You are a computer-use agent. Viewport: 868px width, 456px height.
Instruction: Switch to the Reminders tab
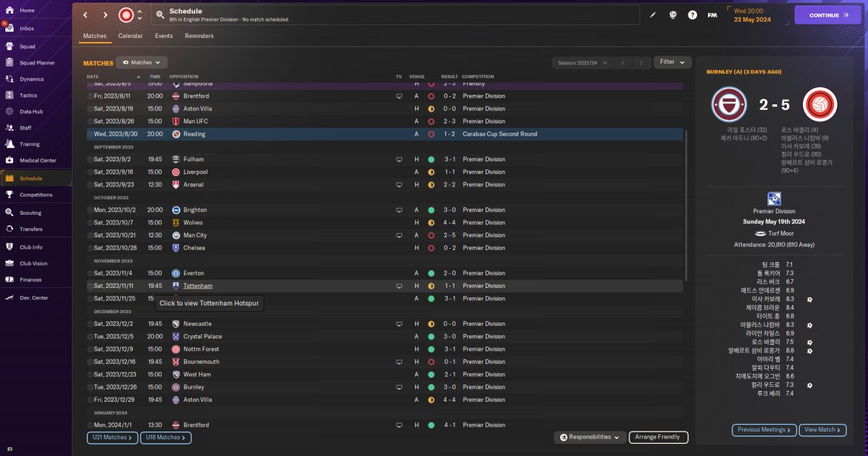pyautogui.click(x=199, y=36)
